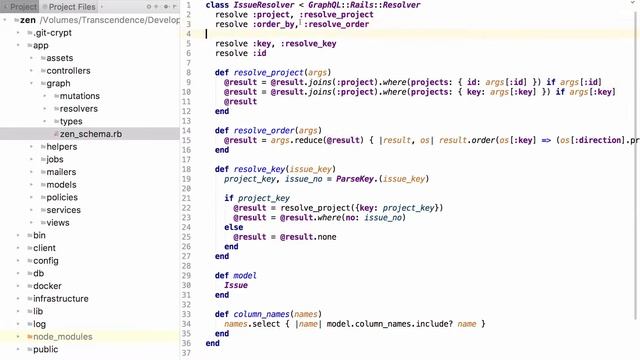640x360 pixels.
Task: Click model.column_names.include? on line 34
Action: [x=390, y=324]
